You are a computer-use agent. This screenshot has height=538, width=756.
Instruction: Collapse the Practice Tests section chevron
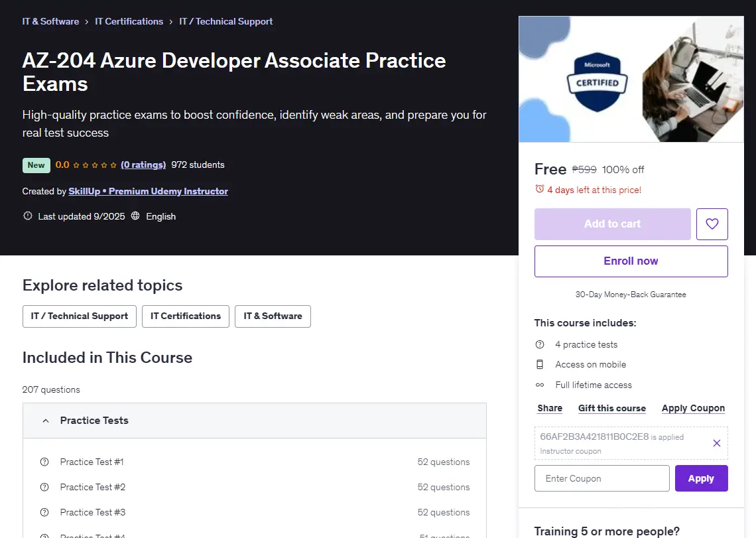point(45,421)
